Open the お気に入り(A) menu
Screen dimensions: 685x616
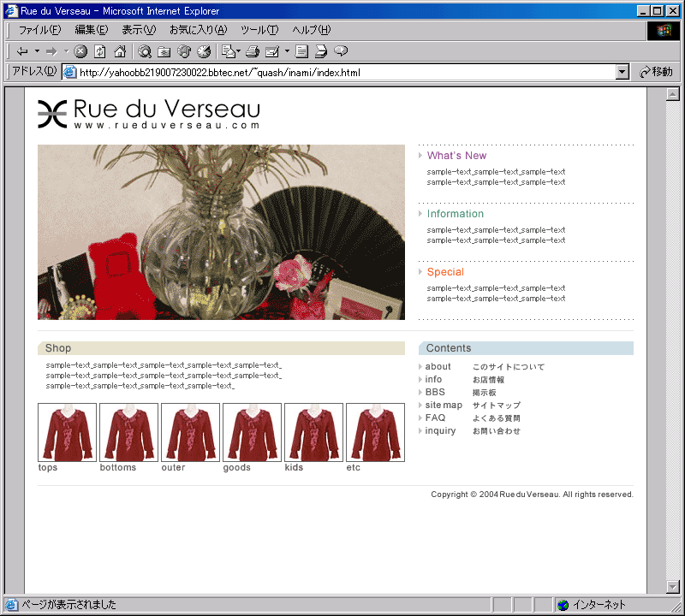coord(199,30)
